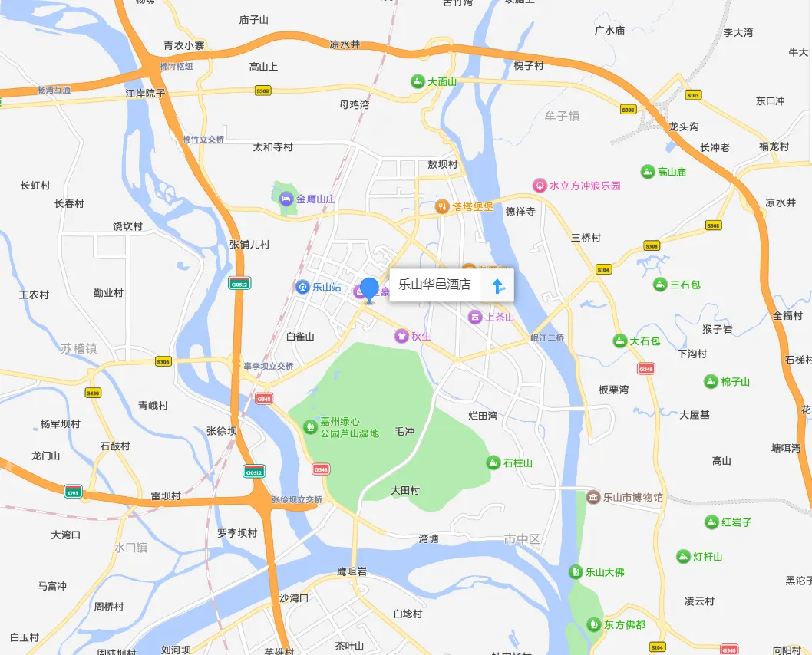
Task: Select the 乐山站 train station icon
Action: [302, 287]
